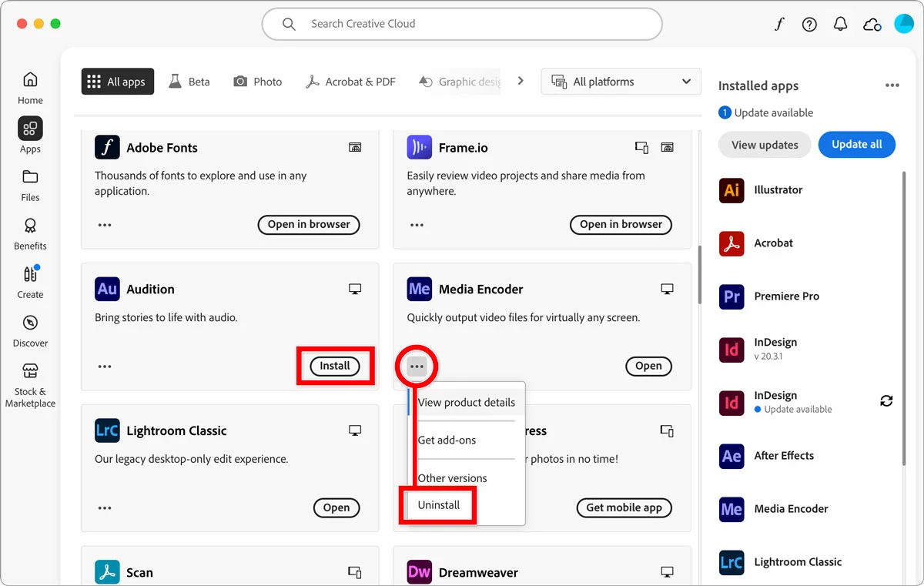Click the 'Update available' status text under InDesign
Screen dimensions: 924x586
tap(798, 410)
